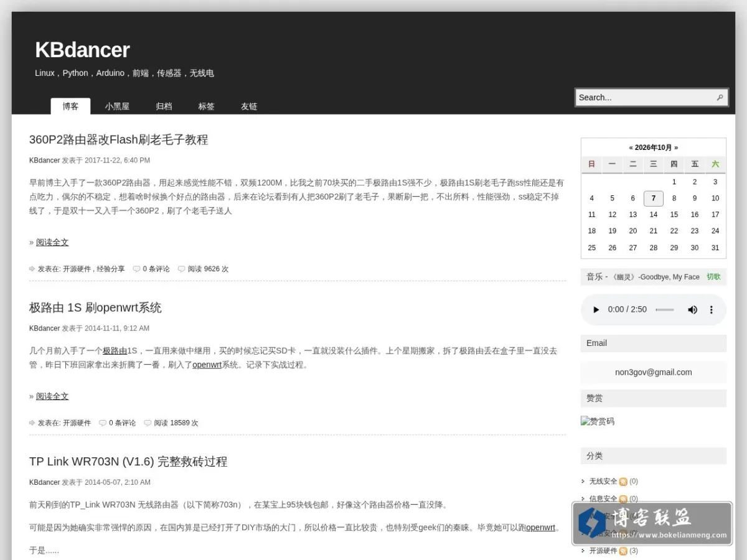The height and width of the screenshot is (560, 747).
Task: Select calendar date 15
Action: point(674,215)
